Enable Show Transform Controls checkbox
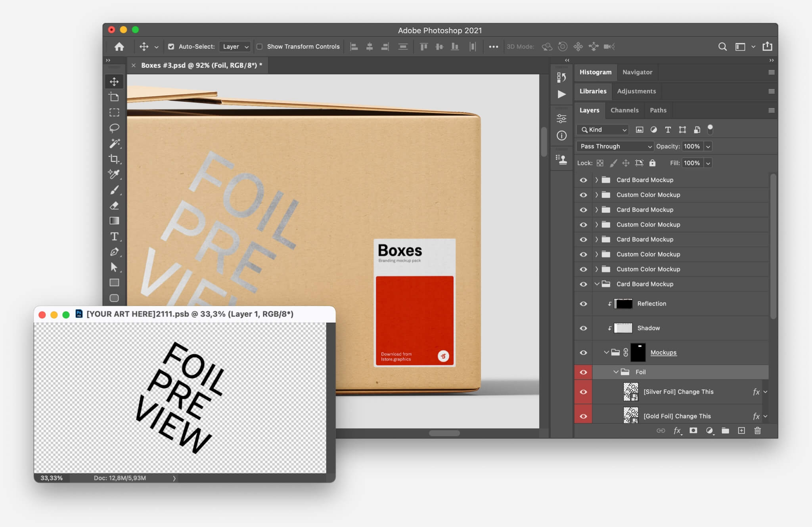Image resolution: width=812 pixels, height=527 pixels. coord(260,46)
